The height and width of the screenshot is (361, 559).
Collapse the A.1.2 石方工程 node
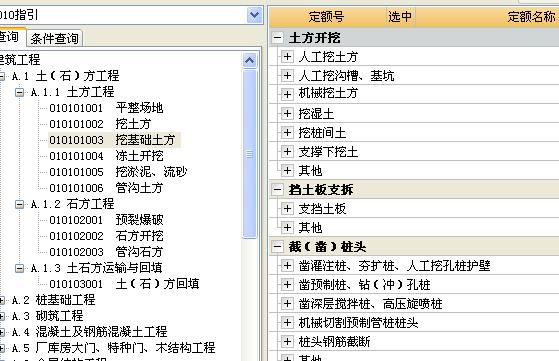click(20, 205)
